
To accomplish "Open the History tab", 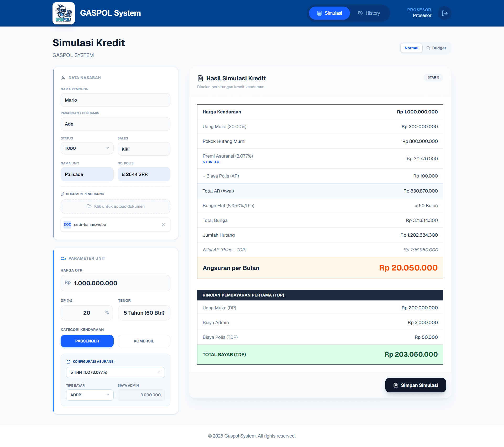I will point(369,13).
